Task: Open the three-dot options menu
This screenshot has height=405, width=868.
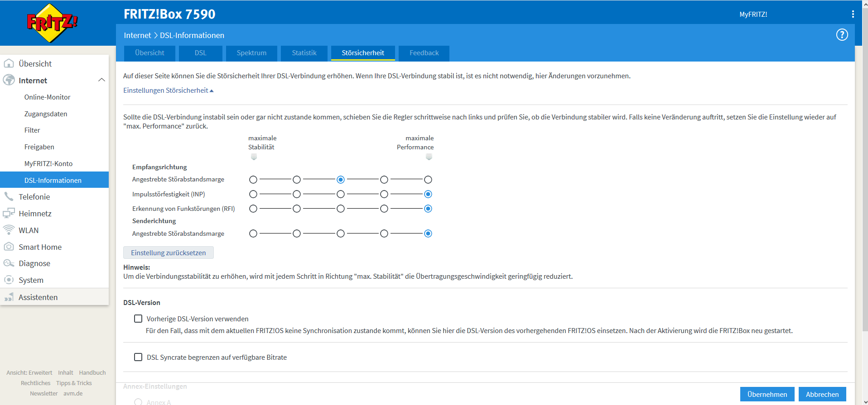Action: click(853, 14)
